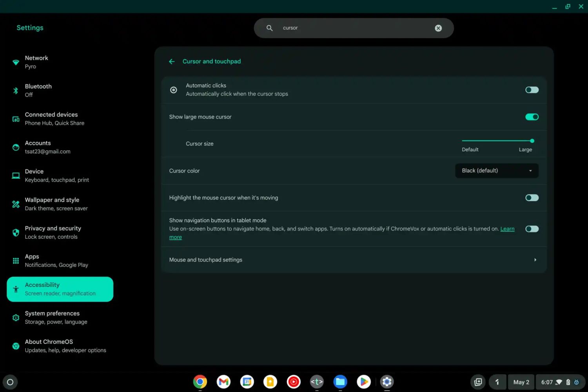
Task: Enable the Automatic clicks toggle
Action: click(x=532, y=90)
